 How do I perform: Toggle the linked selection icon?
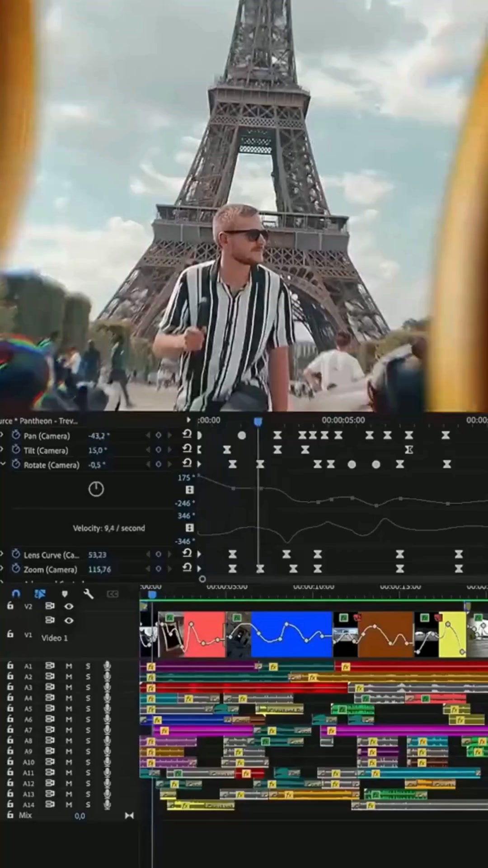coord(40,594)
